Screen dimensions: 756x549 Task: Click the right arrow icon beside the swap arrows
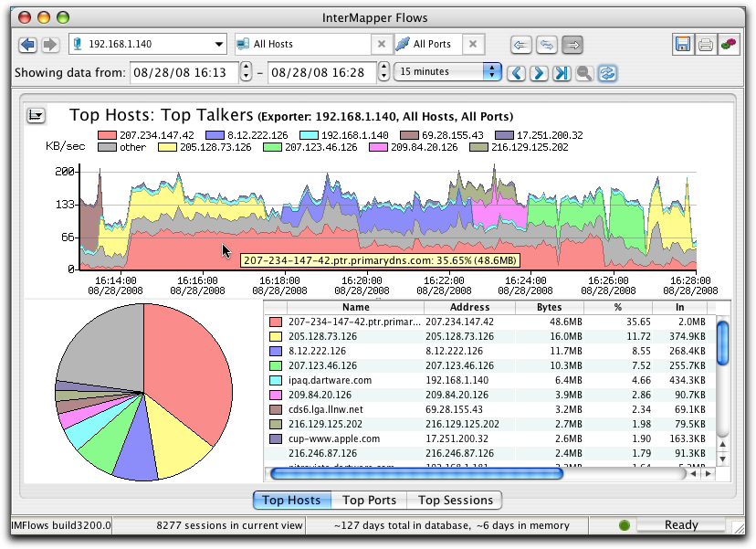pos(572,43)
